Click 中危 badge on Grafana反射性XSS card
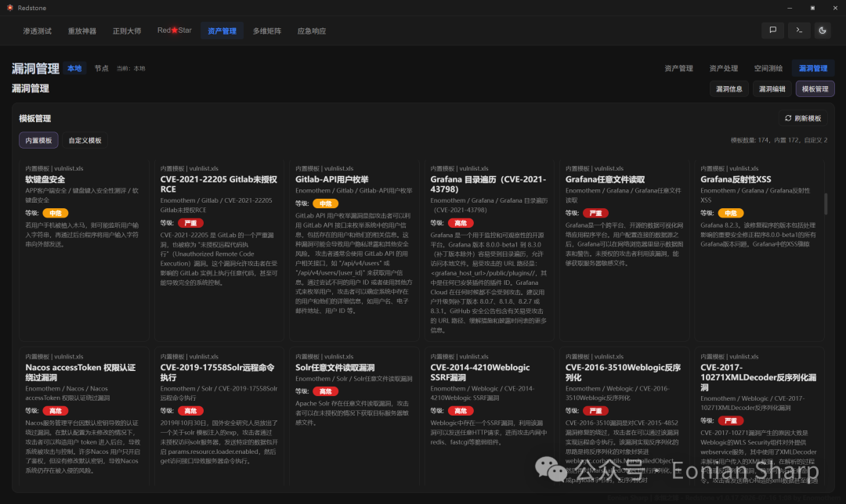 [731, 213]
